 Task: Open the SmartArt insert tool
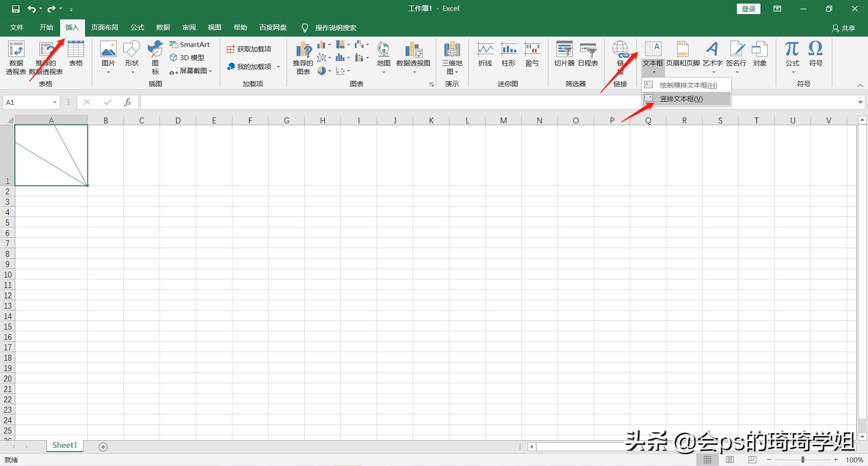coord(190,44)
